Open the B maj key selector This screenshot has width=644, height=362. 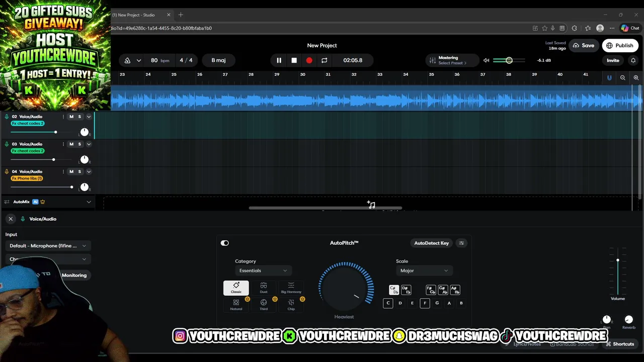[218, 60]
